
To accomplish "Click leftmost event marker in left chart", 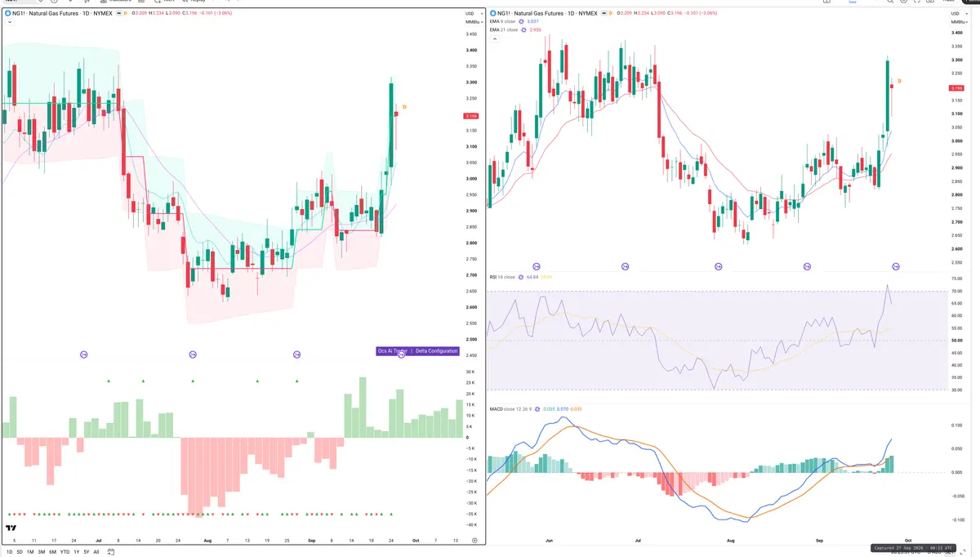I will pos(84,354).
